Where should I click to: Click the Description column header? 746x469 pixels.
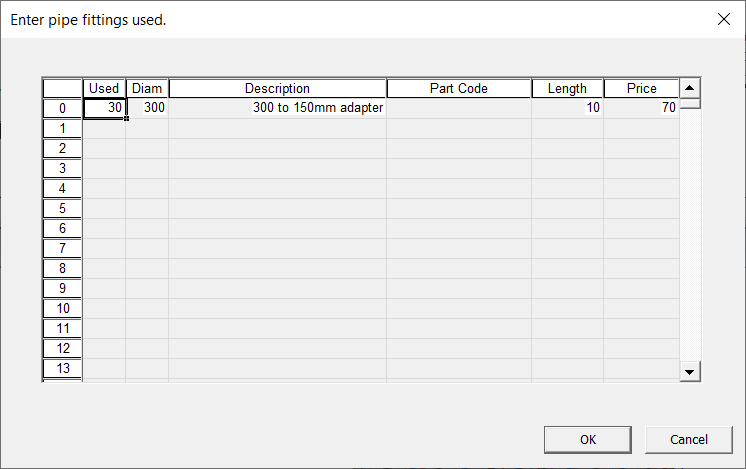pyautogui.click(x=277, y=88)
